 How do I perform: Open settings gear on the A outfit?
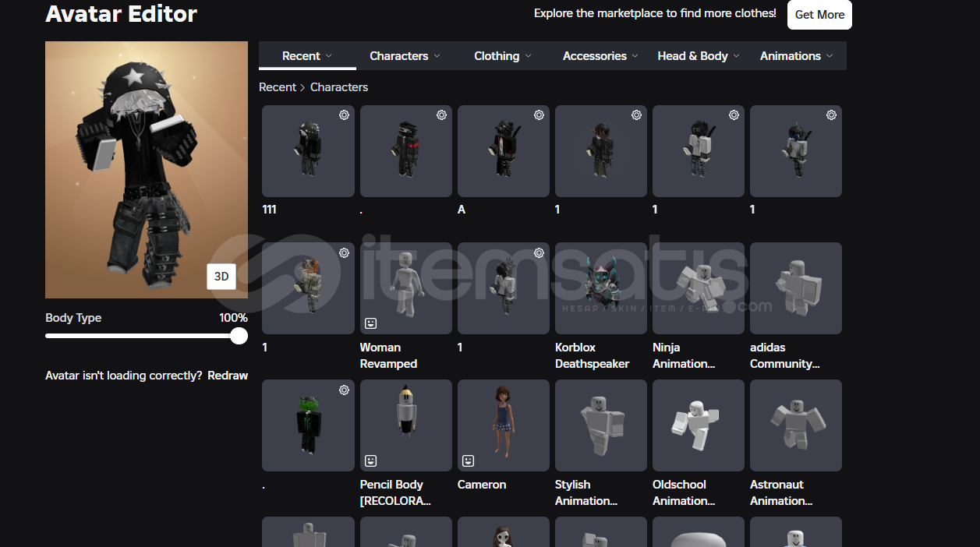(x=539, y=115)
